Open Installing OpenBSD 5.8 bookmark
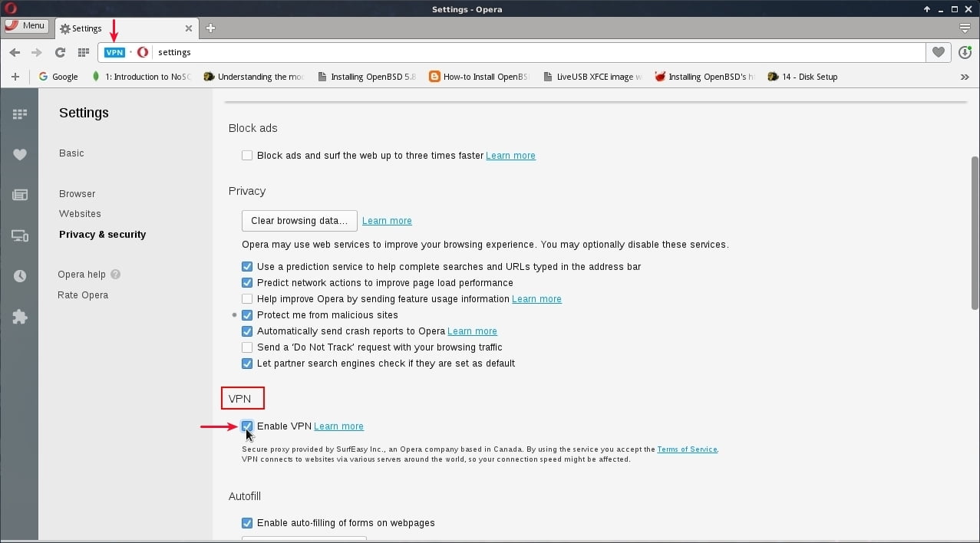Viewport: 980px width, 543px height. pos(367,77)
